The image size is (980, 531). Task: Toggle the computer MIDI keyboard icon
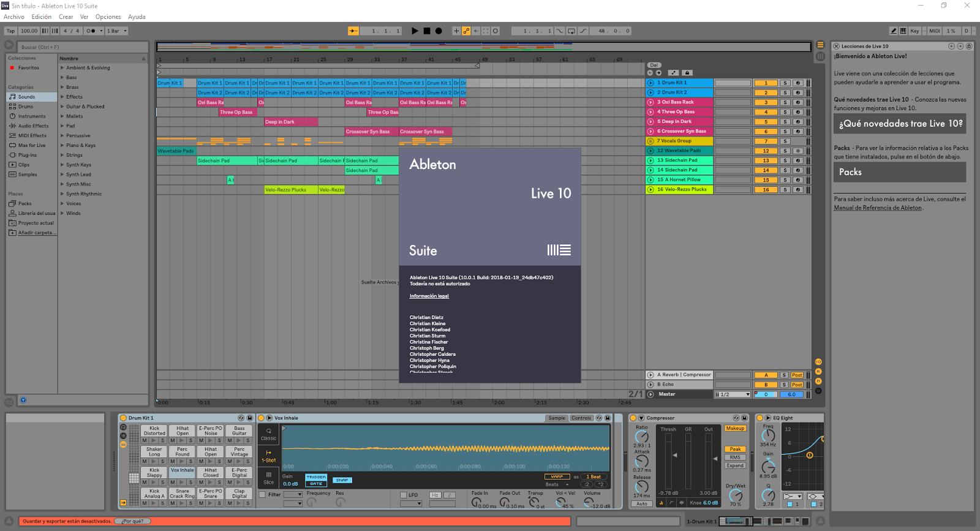tap(903, 31)
